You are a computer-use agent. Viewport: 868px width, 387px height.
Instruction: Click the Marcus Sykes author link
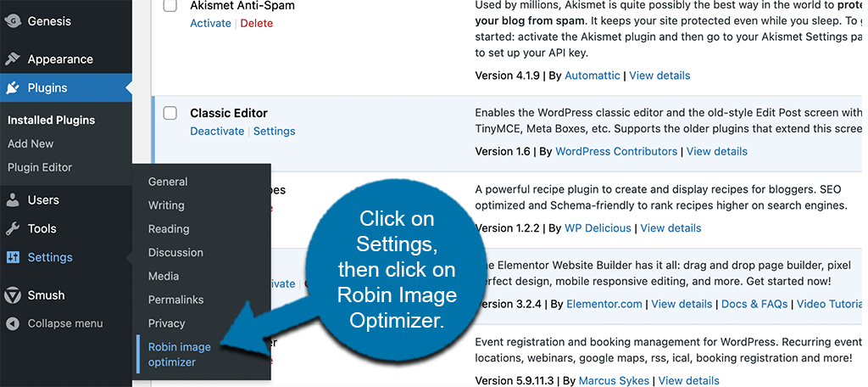614,380
